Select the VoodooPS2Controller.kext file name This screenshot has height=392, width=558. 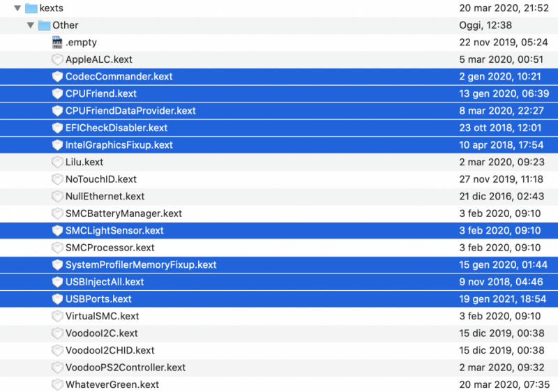click(x=126, y=367)
